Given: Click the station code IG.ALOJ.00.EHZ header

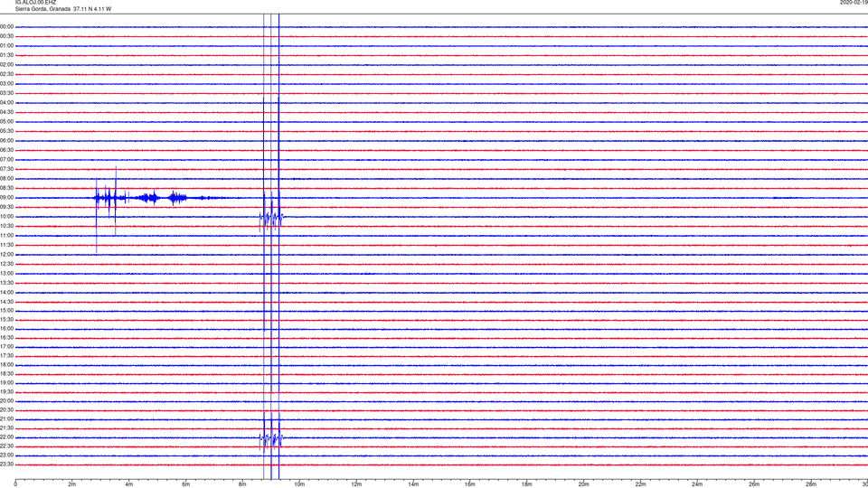Looking at the screenshot, I should [35, 3].
